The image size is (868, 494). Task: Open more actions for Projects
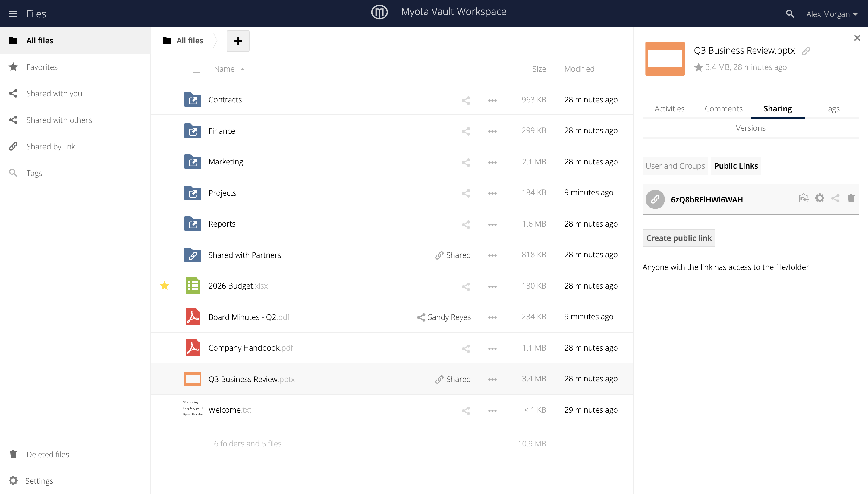pyautogui.click(x=492, y=193)
